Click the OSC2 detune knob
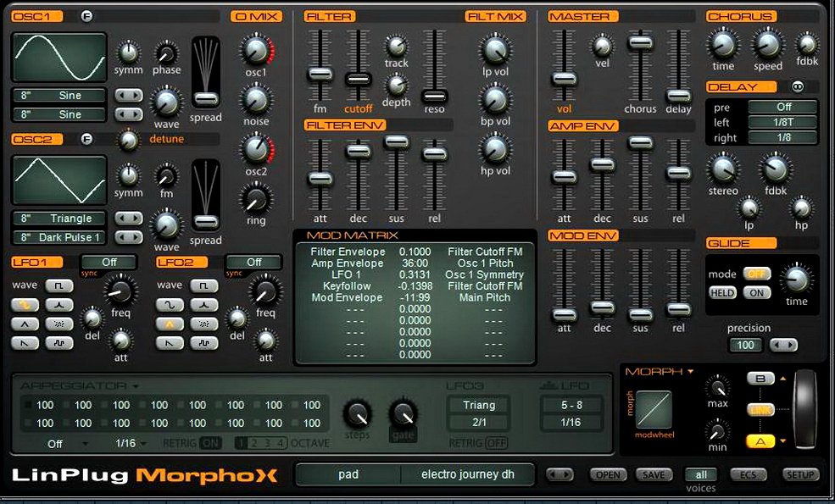The width and height of the screenshot is (835, 504). 128,140
